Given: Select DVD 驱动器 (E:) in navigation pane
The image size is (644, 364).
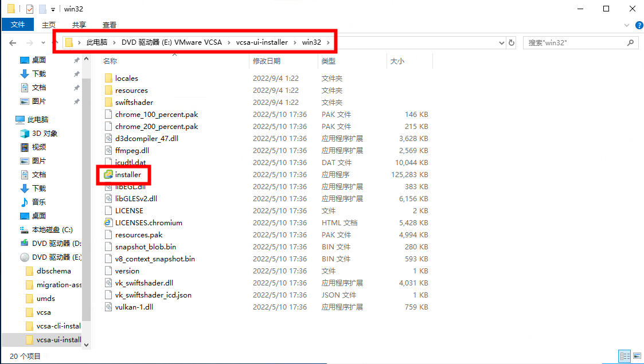Looking at the screenshot, I should point(51,257).
